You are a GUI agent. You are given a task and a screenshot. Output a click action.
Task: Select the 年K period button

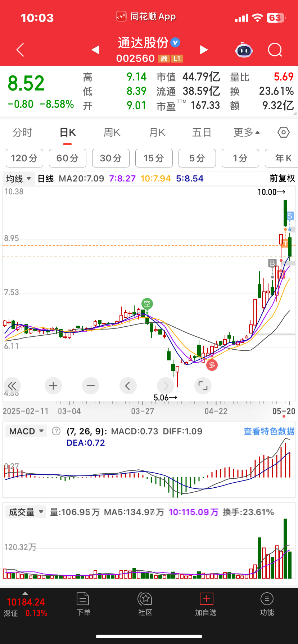tap(281, 158)
